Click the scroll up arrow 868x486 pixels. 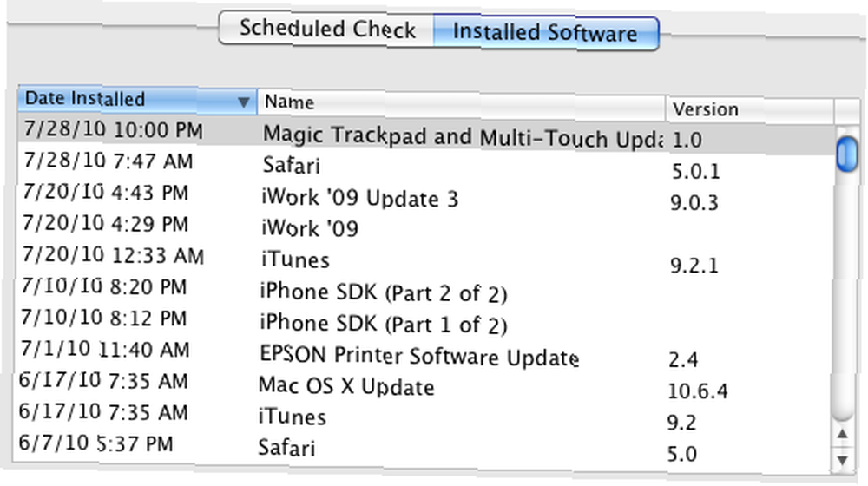pos(843,435)
